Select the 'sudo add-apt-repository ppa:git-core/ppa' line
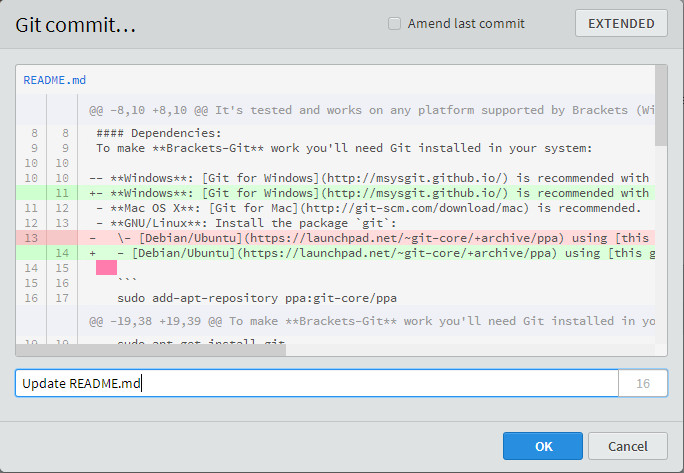This screenshot has height=473, width=684. (x=335, y=298)
